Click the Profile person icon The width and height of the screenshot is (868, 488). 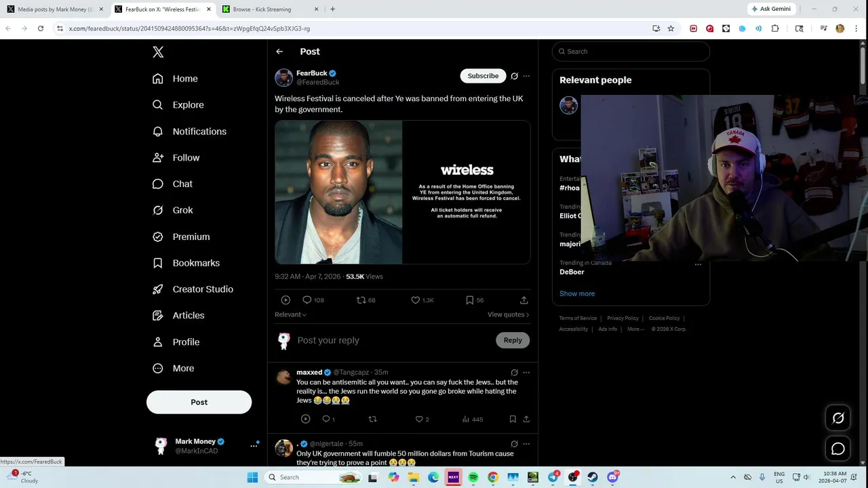pyautogui.click(x=158, y=342)
